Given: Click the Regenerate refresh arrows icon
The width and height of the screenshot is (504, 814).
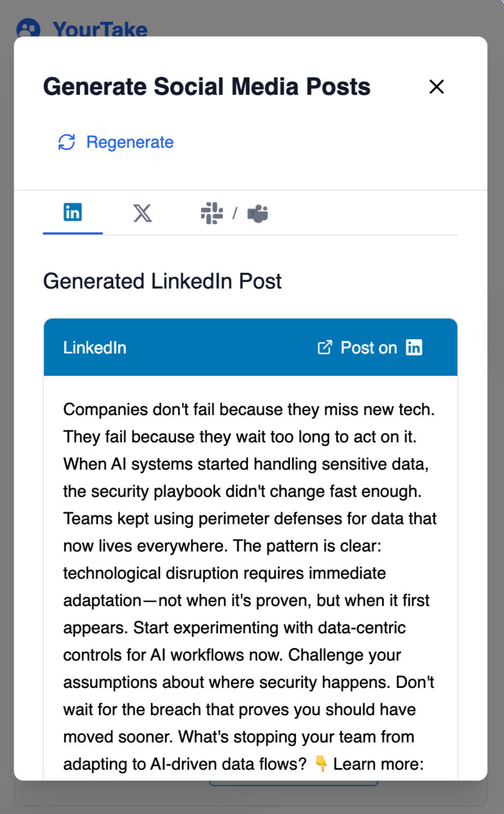Looking at the screenshot, I should pos(67,142).
